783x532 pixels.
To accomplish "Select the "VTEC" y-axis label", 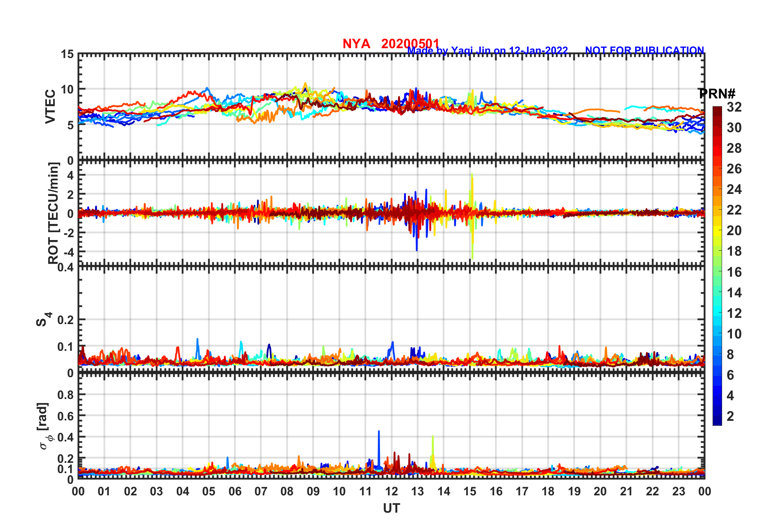I will (x=50, y=106).
